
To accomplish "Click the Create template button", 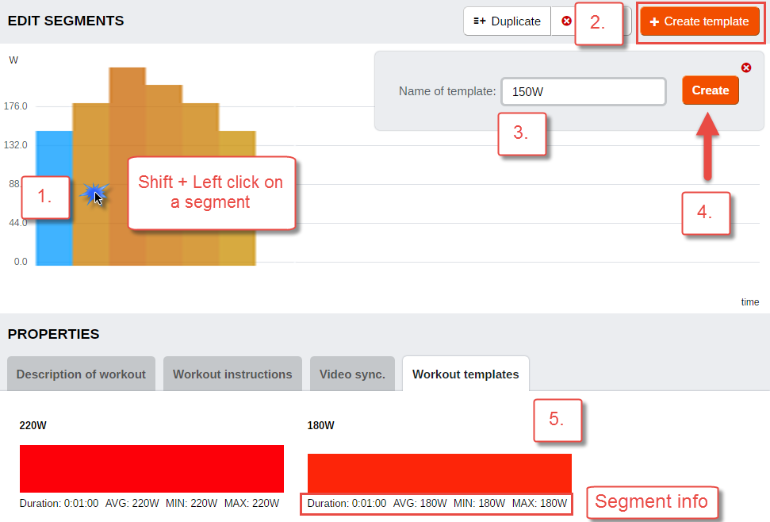I will click(700, 22).
